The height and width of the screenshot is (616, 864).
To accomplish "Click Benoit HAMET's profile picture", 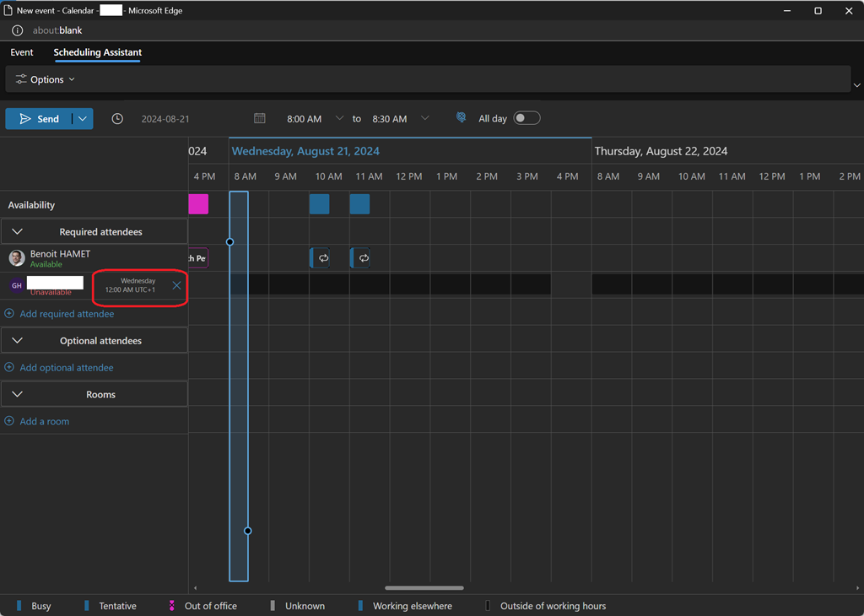I will pyautogui.click(x=17, y=258).
